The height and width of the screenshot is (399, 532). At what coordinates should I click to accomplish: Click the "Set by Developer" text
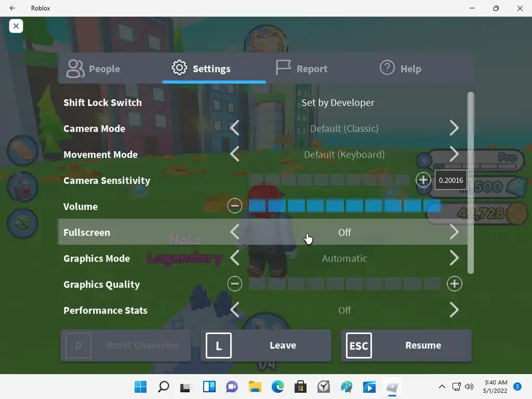[x=338, y=102]
